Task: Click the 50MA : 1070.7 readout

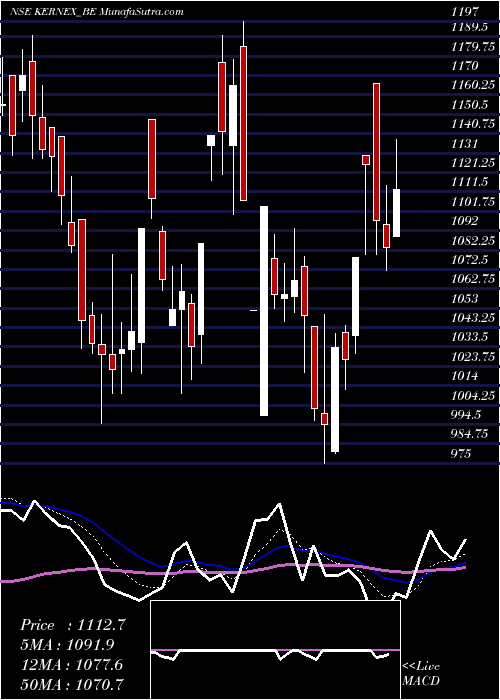Action: 72,684
